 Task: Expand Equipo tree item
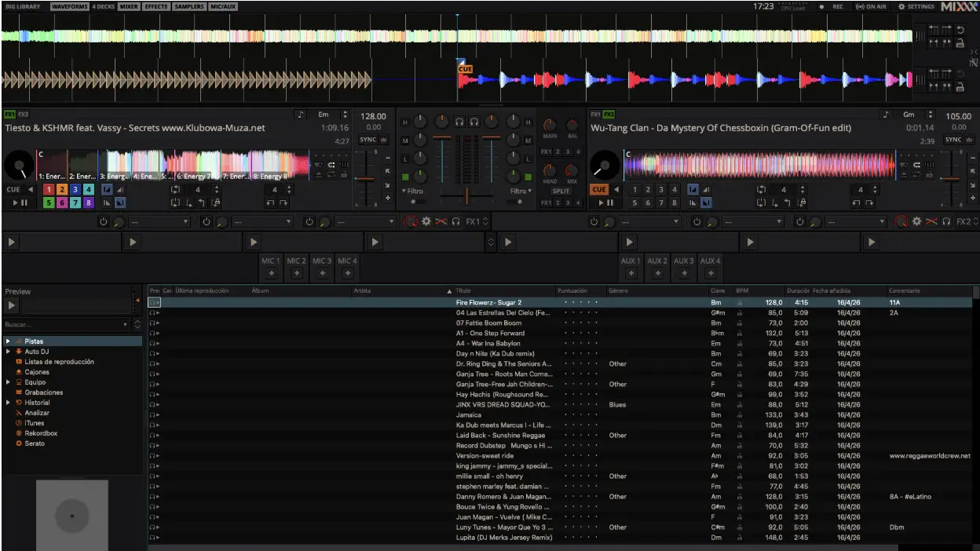click(8, 382)
